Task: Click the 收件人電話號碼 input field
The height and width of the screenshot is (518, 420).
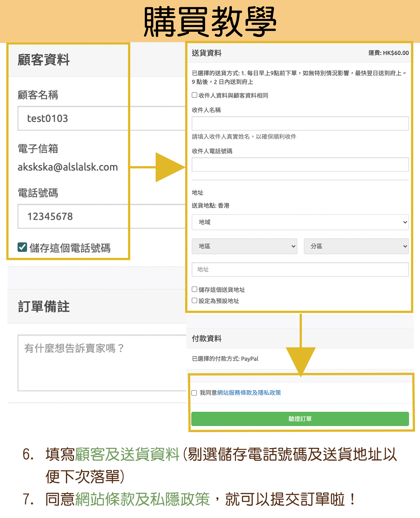Action: pyautogui.click(x=300, y=165)
